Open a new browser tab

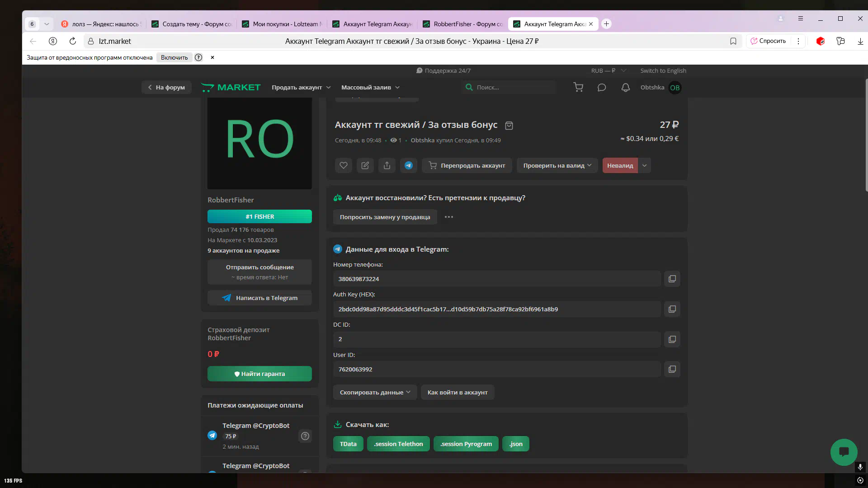pos(607,24)
